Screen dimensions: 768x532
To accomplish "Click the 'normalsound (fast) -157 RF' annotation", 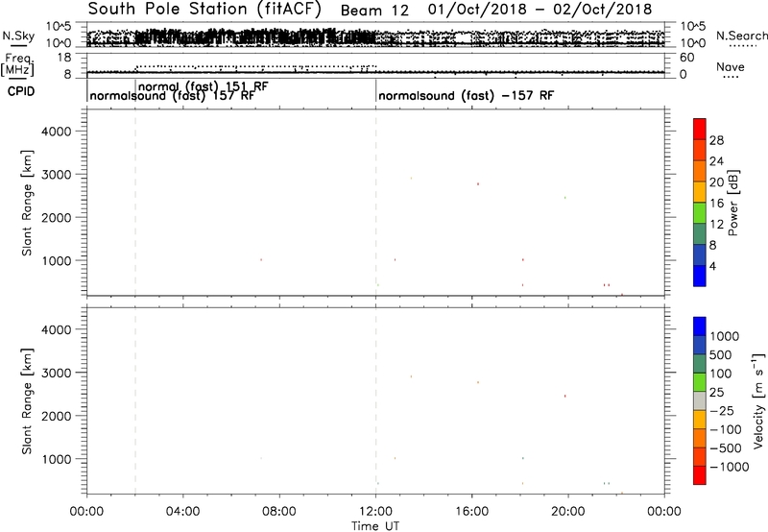I will pos(466,95).
